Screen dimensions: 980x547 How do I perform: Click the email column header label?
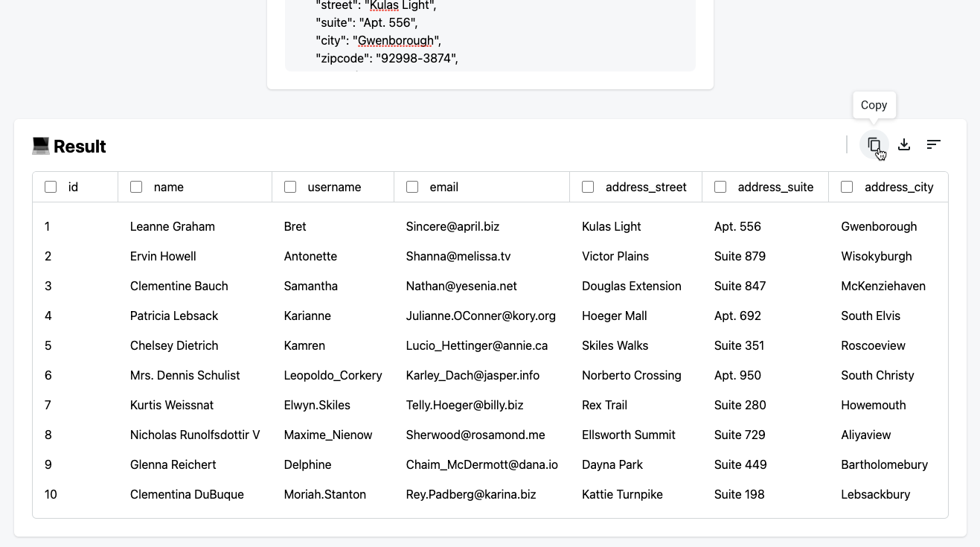tap(444, 187)
